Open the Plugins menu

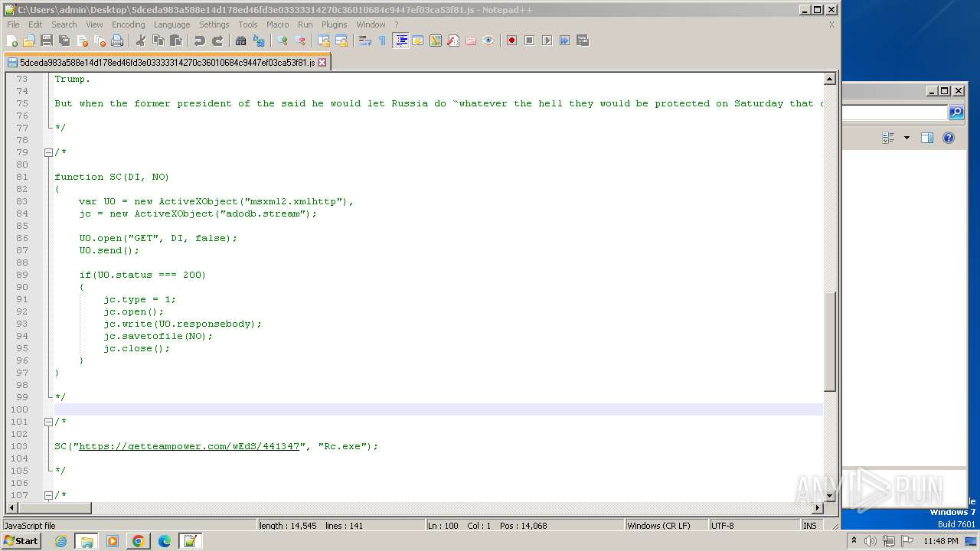click(334, 24)
